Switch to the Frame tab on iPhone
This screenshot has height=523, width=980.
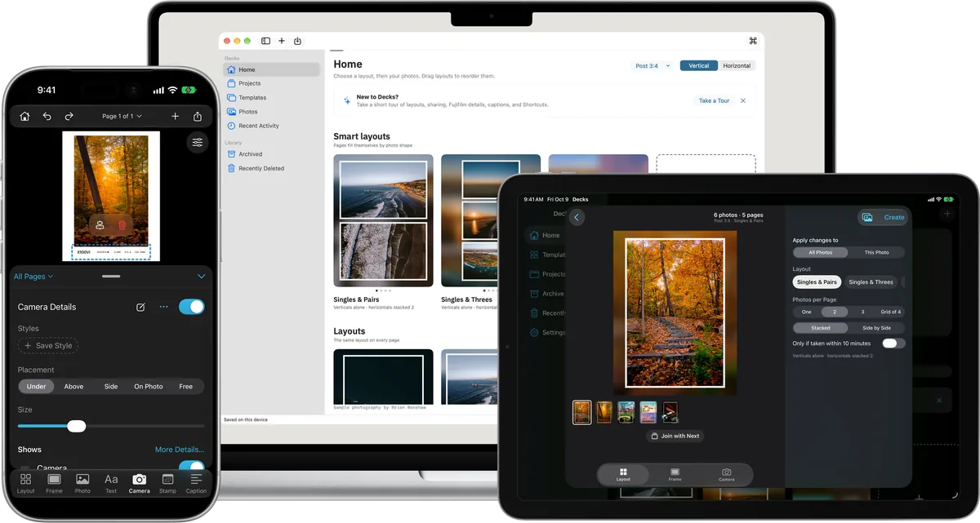[54, 483]
